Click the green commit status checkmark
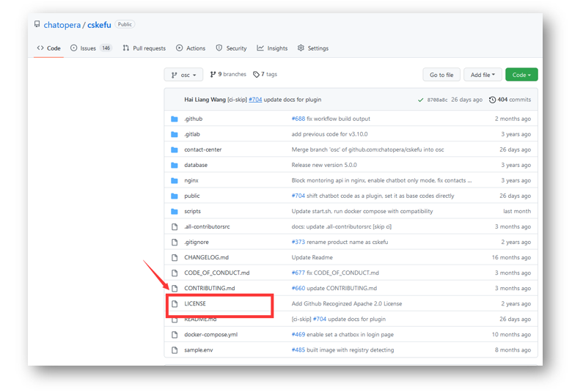The image size is (572, 392). pyautogui.click(x=420, y=100)
